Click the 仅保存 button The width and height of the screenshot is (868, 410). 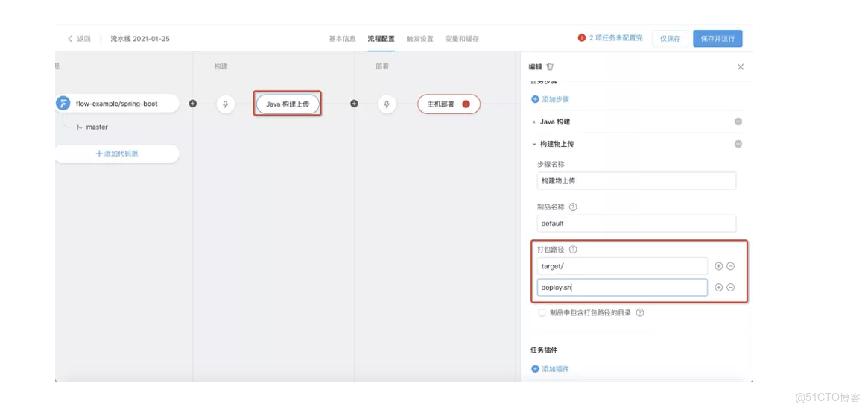(x=670, y=39)
